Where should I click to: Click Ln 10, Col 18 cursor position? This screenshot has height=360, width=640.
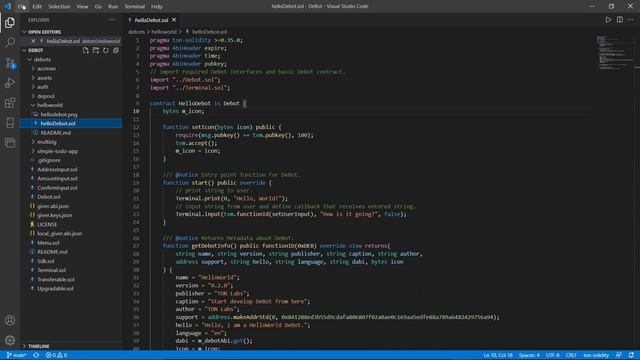pyautogui.click(x=498, y=355)
